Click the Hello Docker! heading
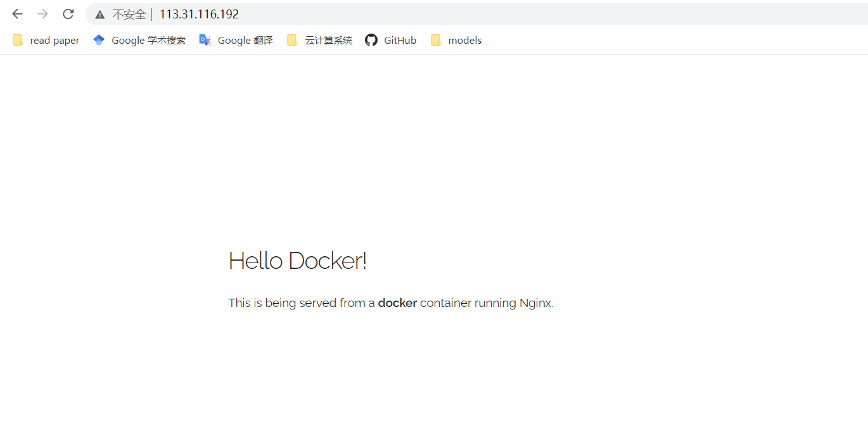 point(297,261)
